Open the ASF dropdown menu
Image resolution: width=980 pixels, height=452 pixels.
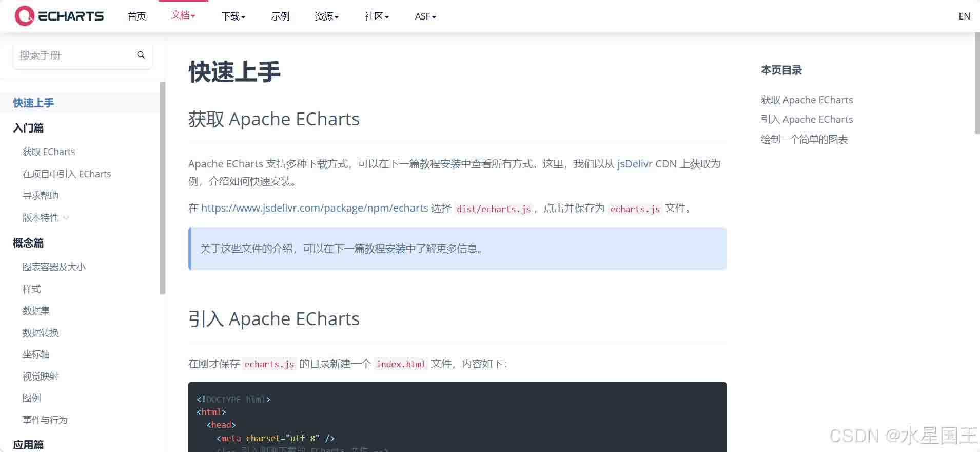coord(425,16)
